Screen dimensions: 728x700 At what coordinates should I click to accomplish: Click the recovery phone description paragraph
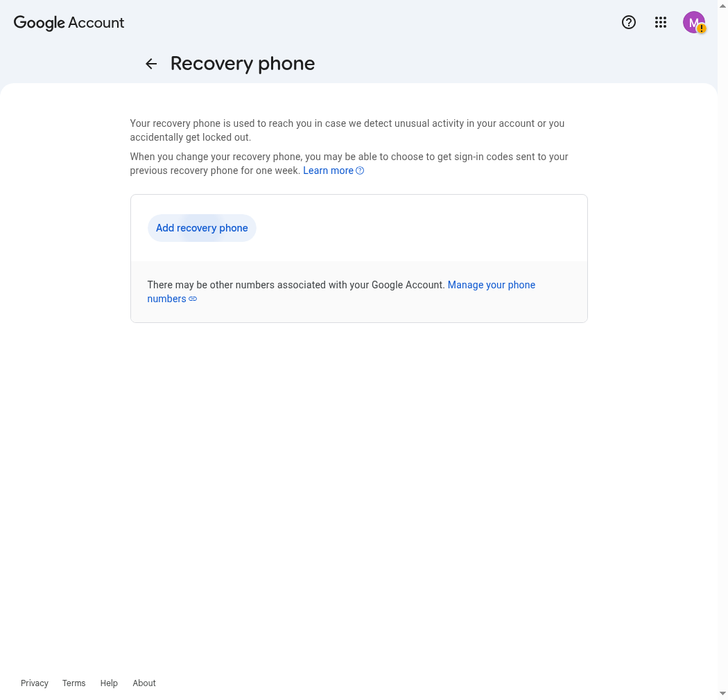347,130
